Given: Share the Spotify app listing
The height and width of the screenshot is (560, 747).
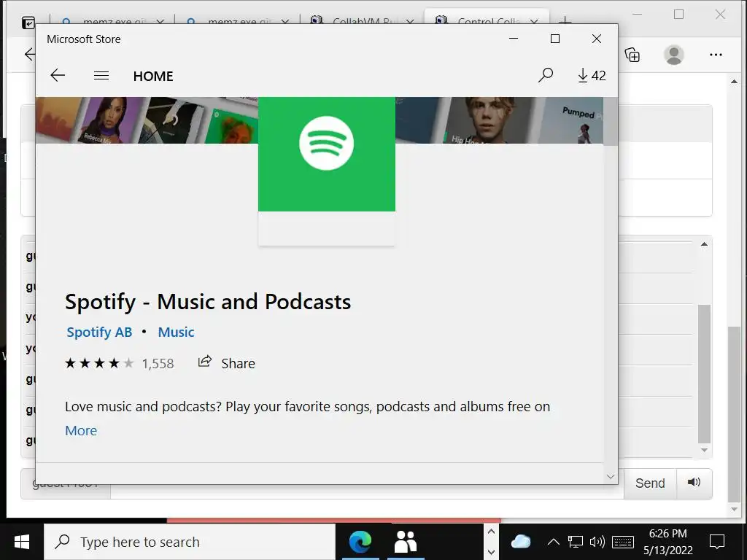Looking at the screenshot, I should 227,363.
